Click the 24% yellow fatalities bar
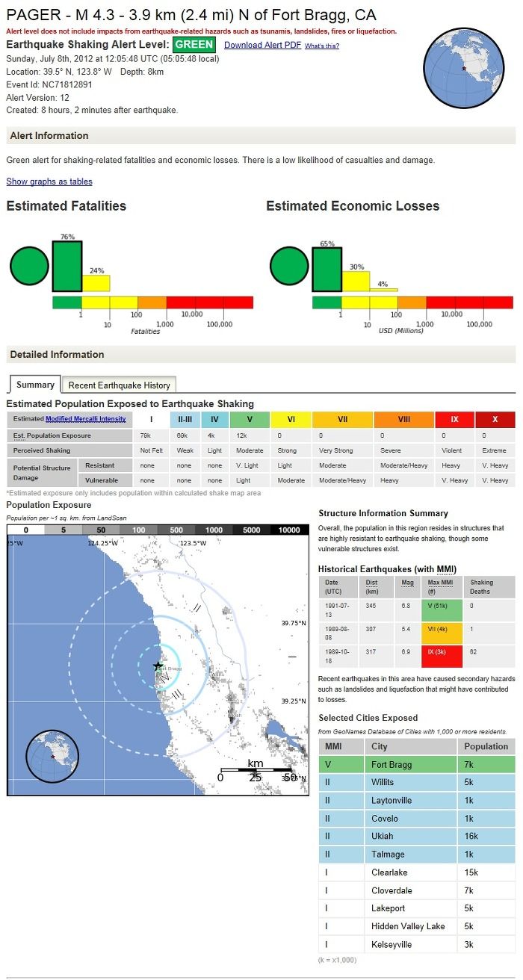The height and width of the screenshot is (980, 523). click(96, 283)
